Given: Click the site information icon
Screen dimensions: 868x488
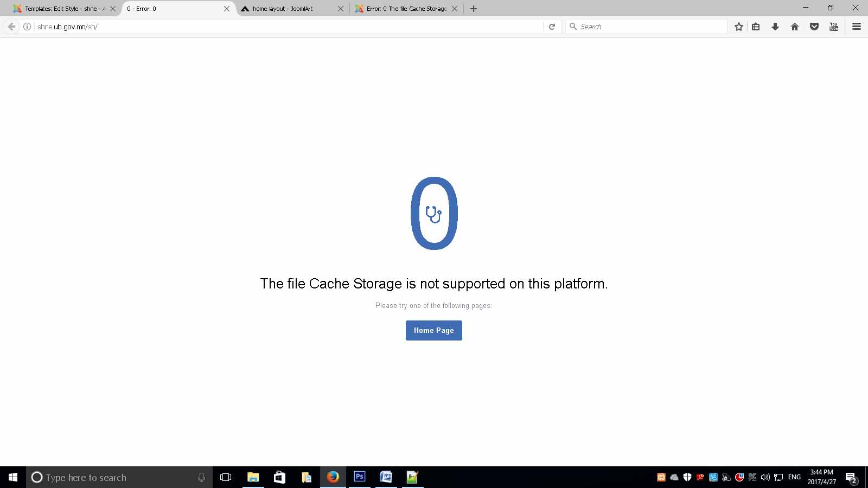Looking at the screenshot, I should (x=27, y=27).
